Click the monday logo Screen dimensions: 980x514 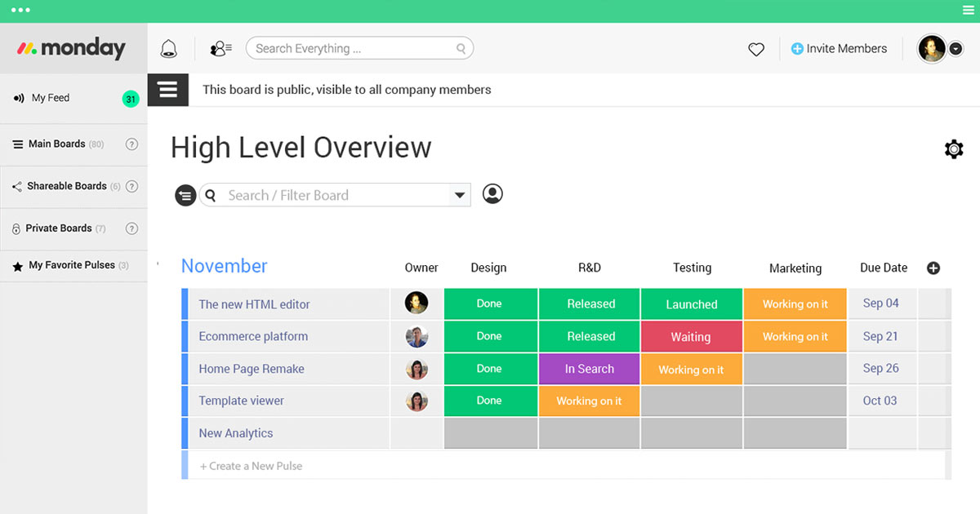tap(72, 48)
